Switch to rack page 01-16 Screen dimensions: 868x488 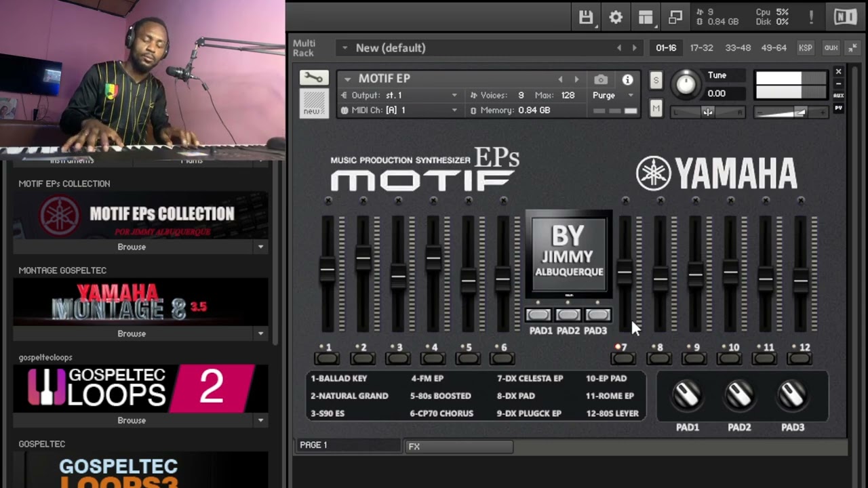tap(666, 48)
